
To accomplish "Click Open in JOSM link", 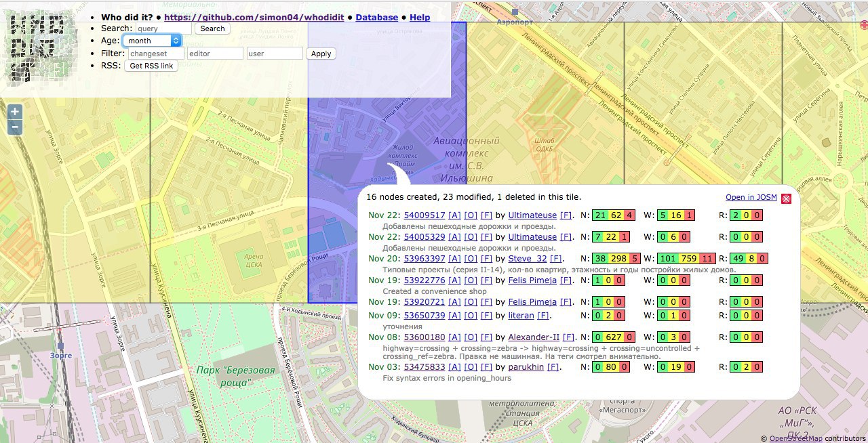I will (x=751, y=197).
